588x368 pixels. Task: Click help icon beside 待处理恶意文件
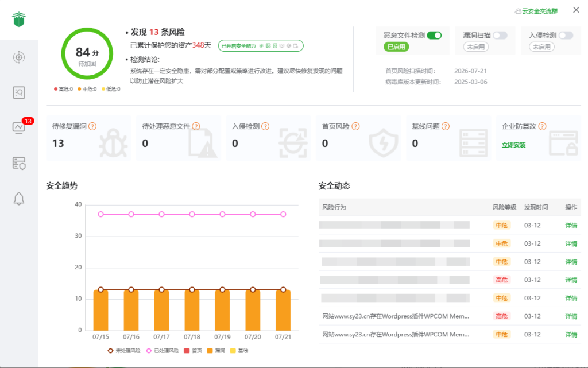coord(196,126)
